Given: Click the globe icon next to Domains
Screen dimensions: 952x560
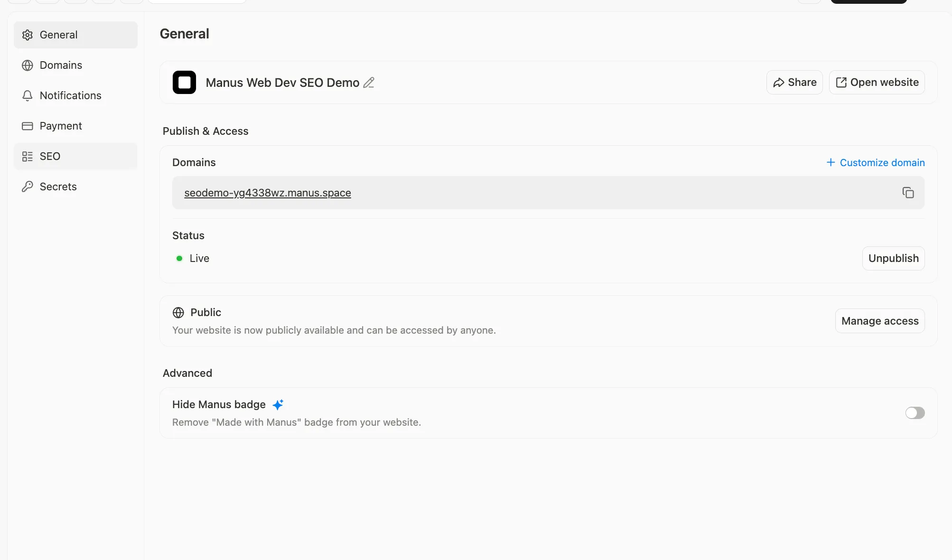Looking at the screenshot, I should point(28,65).
